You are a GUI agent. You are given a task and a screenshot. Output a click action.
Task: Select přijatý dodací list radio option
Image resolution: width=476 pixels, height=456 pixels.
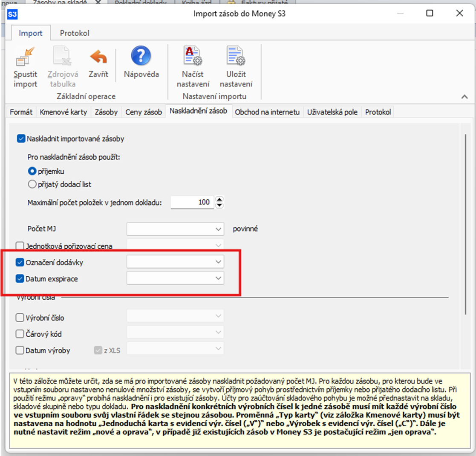coord(32,184)
